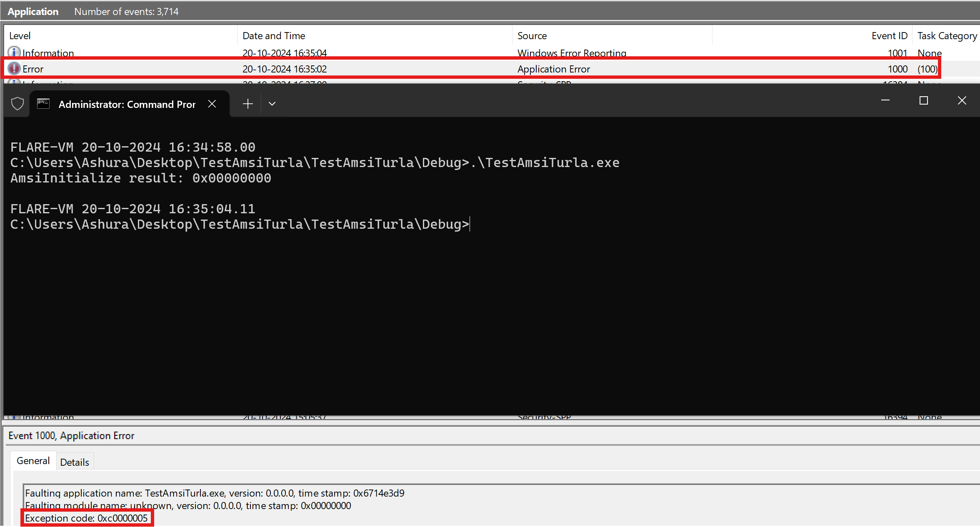Click the Command Prompt terminal icon
This screenshot has height=527, width=980.
pyautogui.click(x=43, y=103)
